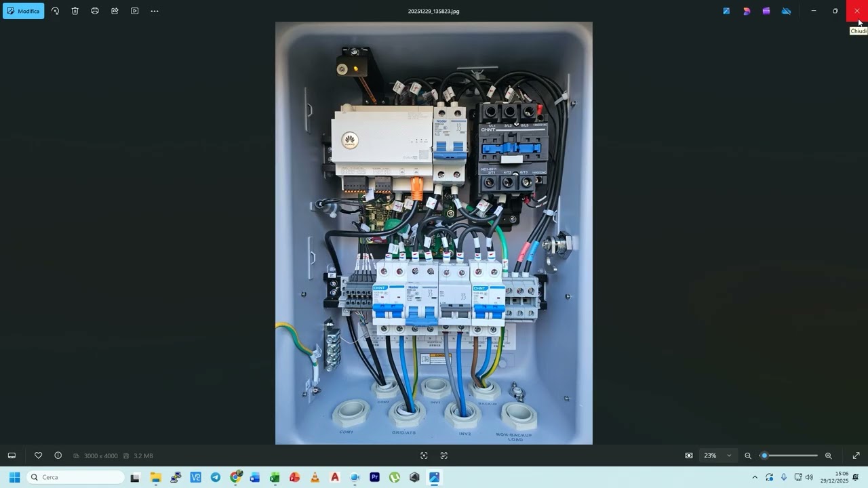Click the Modifica edit button
Viewport: 868px width, 488px height.
coord(24,11)
